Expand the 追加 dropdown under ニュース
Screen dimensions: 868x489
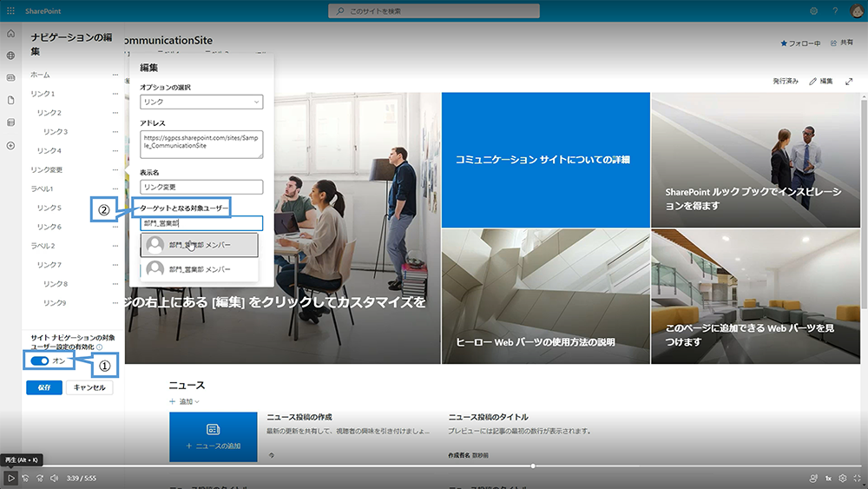pos(184,401)
